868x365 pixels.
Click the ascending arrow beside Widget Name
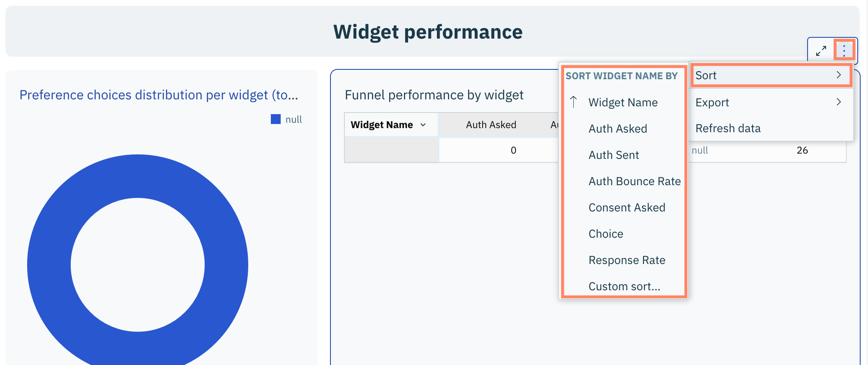click(574, 102)
